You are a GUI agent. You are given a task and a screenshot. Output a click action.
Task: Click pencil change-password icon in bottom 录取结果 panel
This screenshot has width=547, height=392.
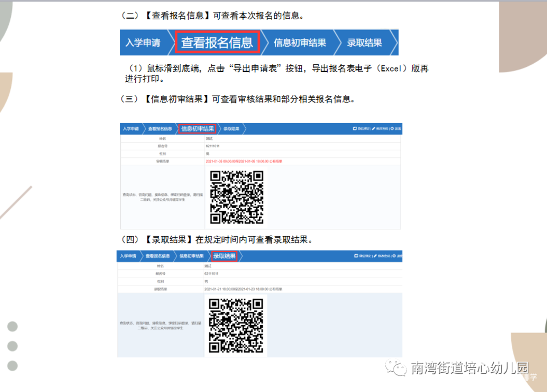(x=375, y=256)
